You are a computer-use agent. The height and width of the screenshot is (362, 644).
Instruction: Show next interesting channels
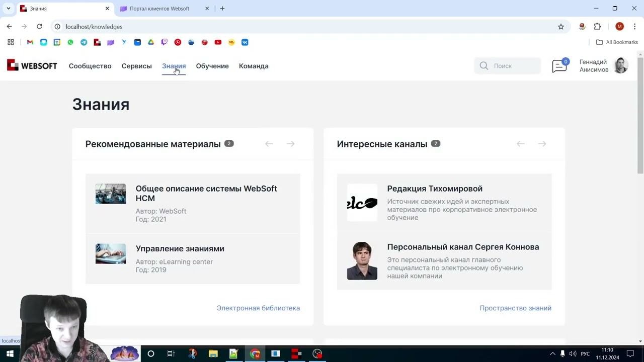coord(542,144)
